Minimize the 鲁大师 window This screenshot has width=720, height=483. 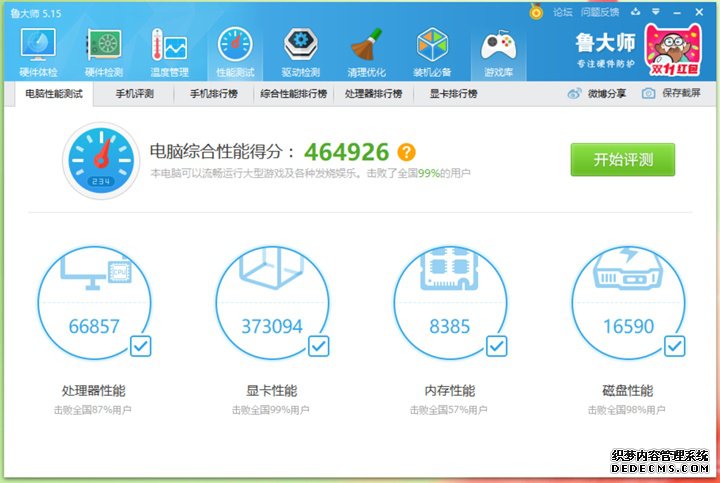tap(677, 12)
